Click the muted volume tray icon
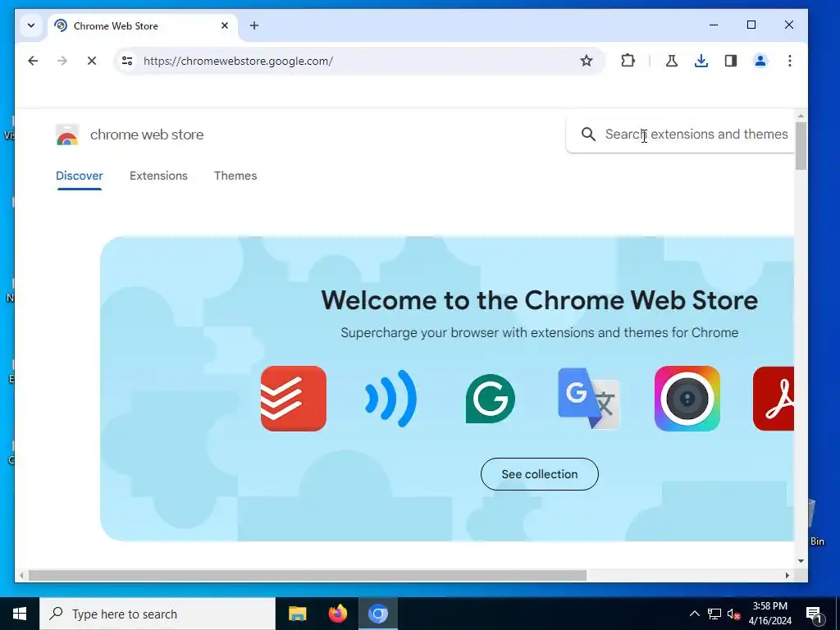 coord(734,614)
